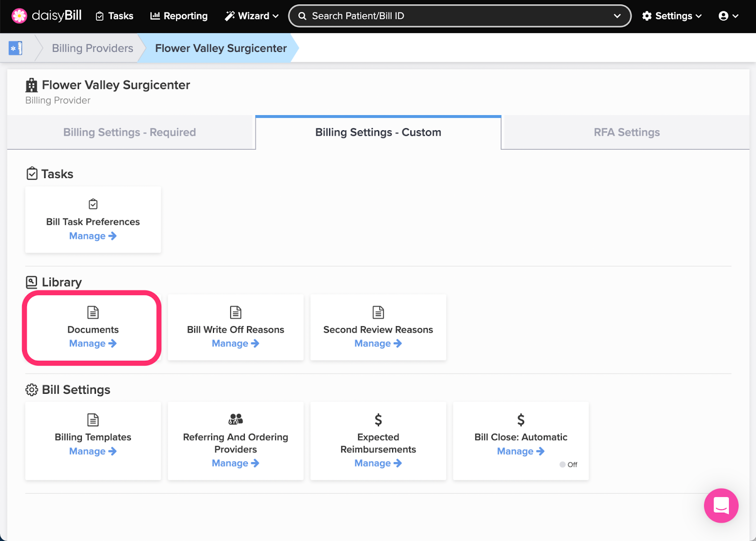Click the Bill Close Off status indicator
Image resolution: width=756 pixels, height=541 pixels.
pyautogui.click(x=568, y=465)
